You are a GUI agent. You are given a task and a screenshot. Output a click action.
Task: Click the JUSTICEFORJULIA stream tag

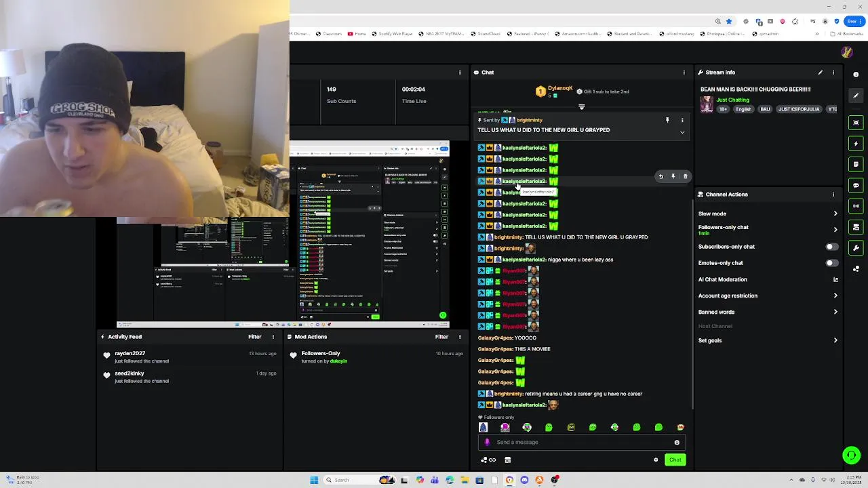click(x=799, y=109)
